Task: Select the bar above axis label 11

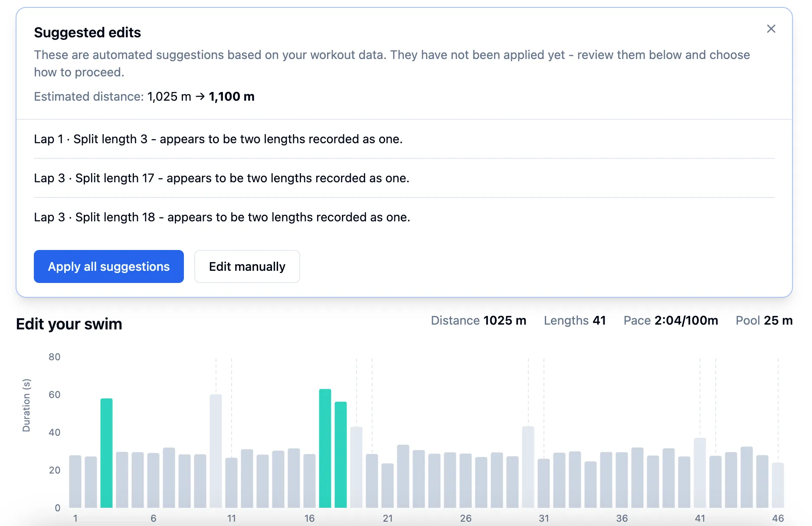Action: pos(231,483)
